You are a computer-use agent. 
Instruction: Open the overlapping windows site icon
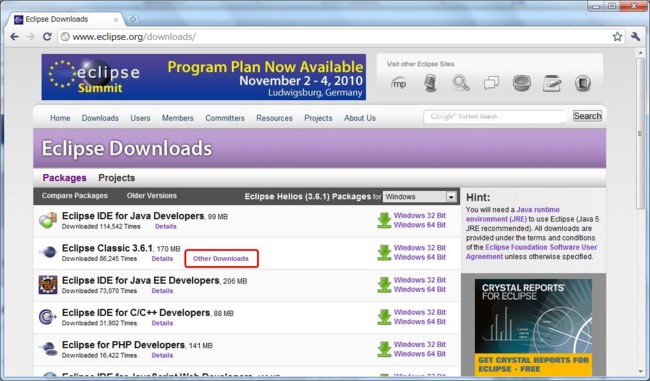(x=491, y=83)
